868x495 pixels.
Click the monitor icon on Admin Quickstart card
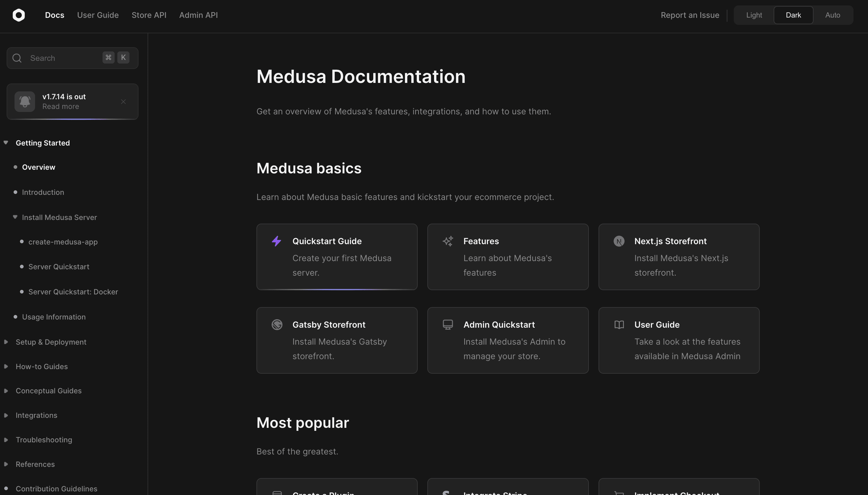click(448, 324)
